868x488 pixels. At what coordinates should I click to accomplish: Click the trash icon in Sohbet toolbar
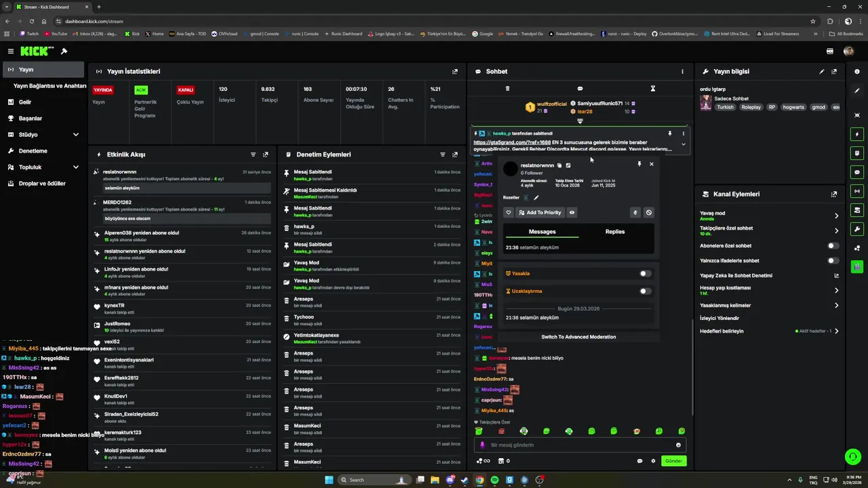[x=507, y=89]
